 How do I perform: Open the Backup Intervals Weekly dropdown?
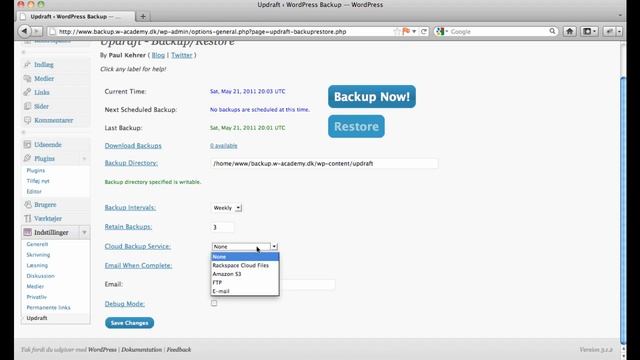pyautogui.click(x=227, y=208)
